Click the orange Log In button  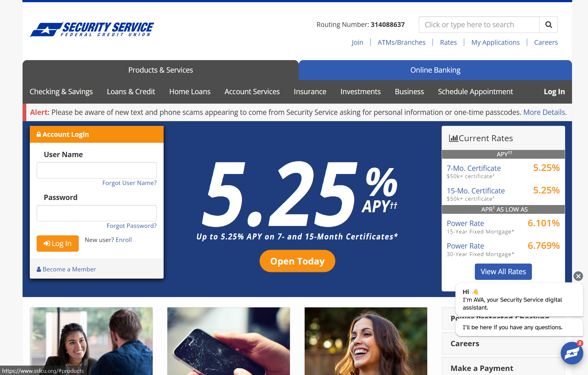point(58,244)
